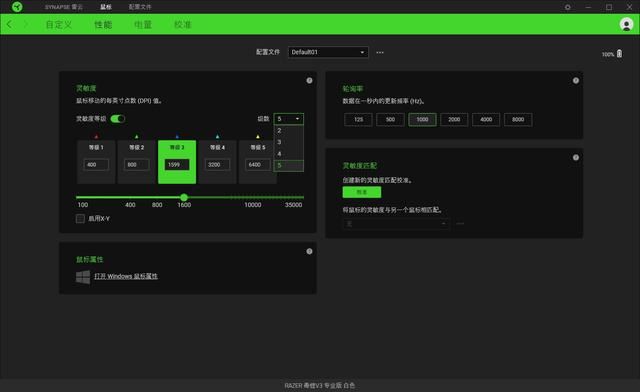Switch to the SYNAPSE 雷云 top tab
Screen dimensions: 640x392
tap(63, 7)
